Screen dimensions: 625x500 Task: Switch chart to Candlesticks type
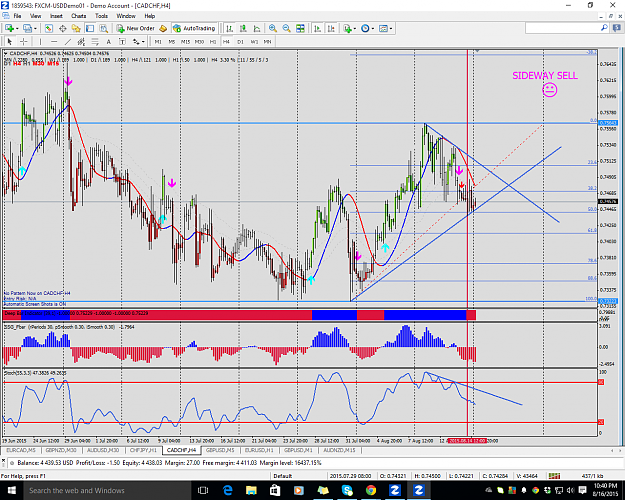[x=243, y=28]
